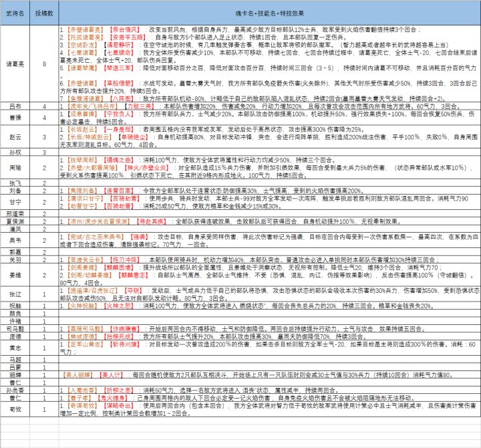This screenshot has height=448, width=481.
Task: Select 荀攸's skill cell mentioning 谋略奇出
Action: [270, 409]
